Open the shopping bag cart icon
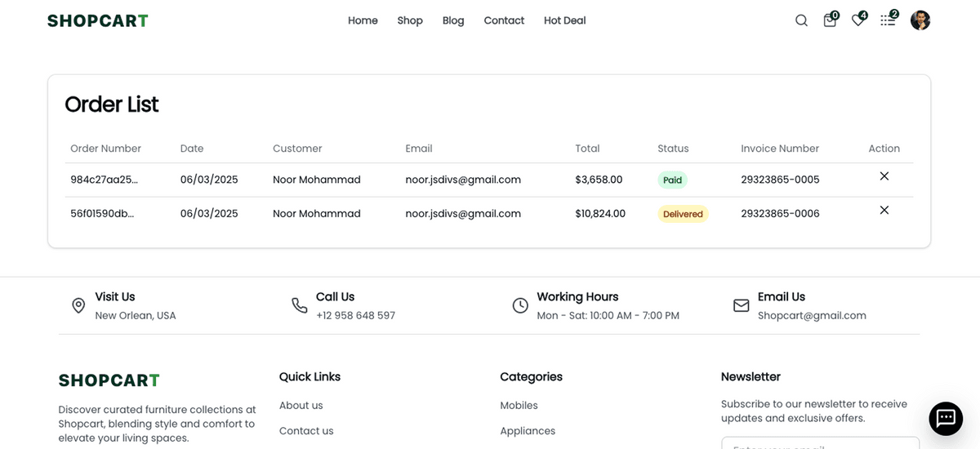 point(830,20)
